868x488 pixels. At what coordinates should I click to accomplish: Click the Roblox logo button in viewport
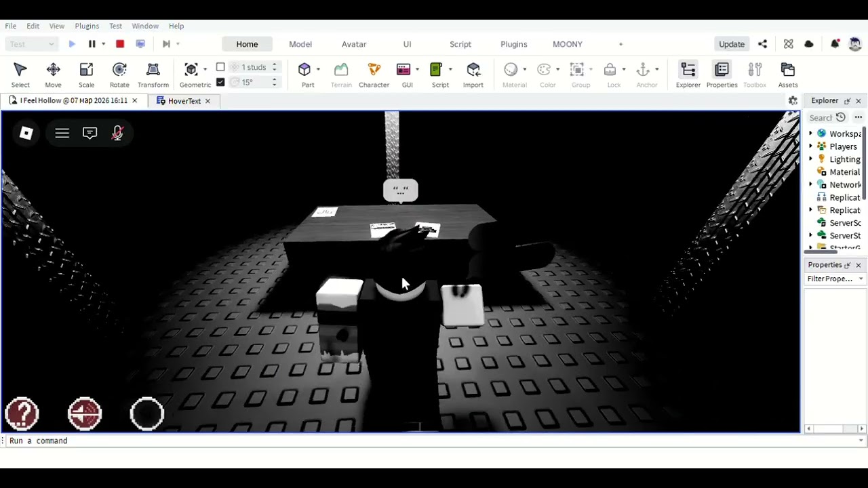26,133
